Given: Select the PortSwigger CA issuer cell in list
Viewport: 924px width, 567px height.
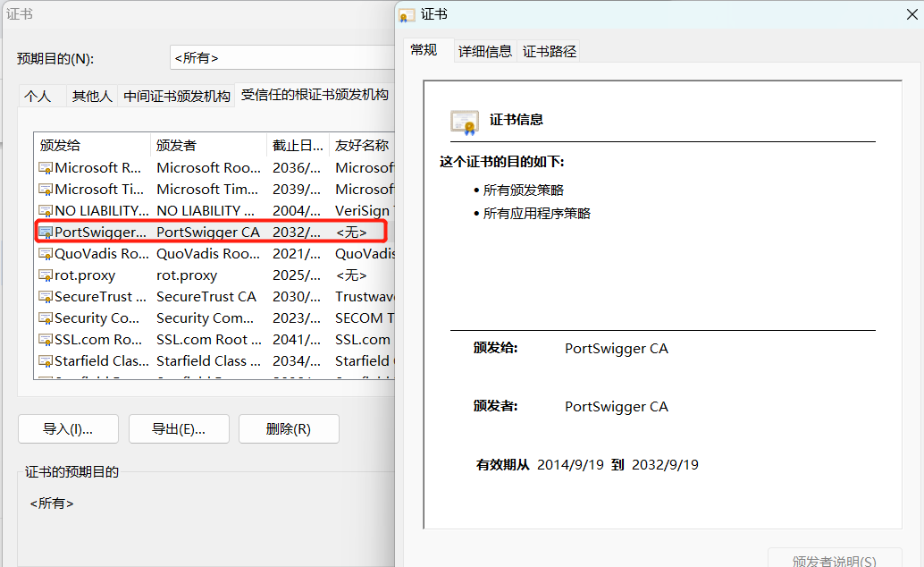Looking at the screenshot, I should pyautogui.click(x=208, y=233).
